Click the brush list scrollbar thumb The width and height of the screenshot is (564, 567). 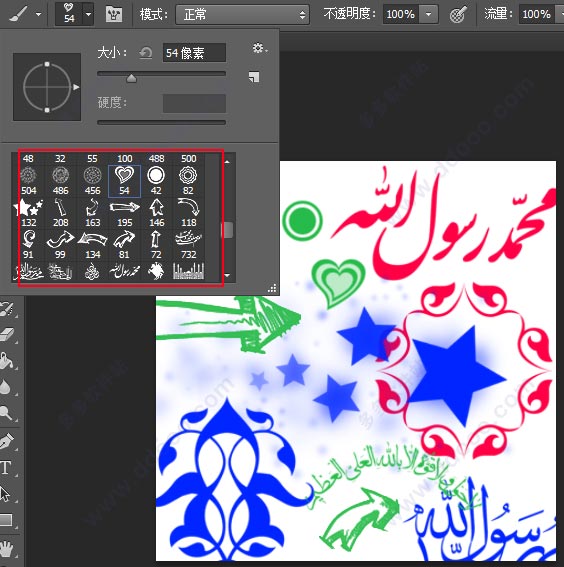pos(227,230)
